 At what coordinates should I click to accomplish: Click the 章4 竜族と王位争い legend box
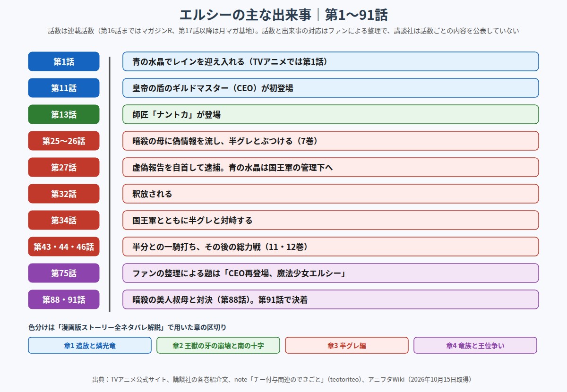click(x=475, y=345)
